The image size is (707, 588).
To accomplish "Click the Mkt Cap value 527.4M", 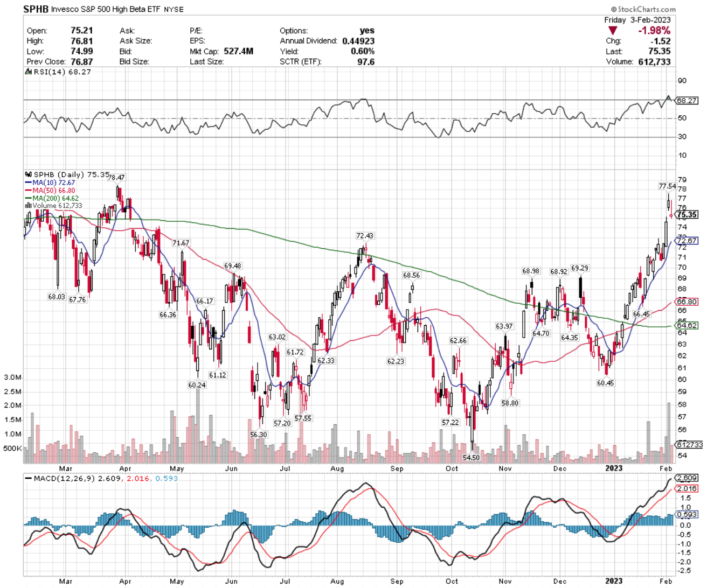I will click(x=238, y=51).
